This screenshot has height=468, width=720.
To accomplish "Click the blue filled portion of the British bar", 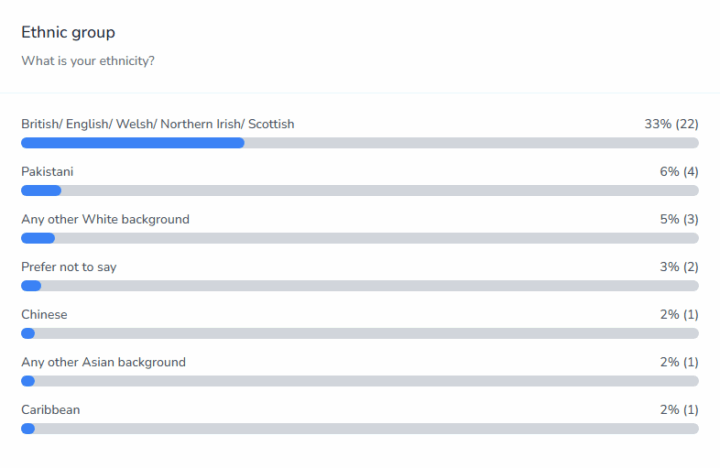I will point(133,143).
